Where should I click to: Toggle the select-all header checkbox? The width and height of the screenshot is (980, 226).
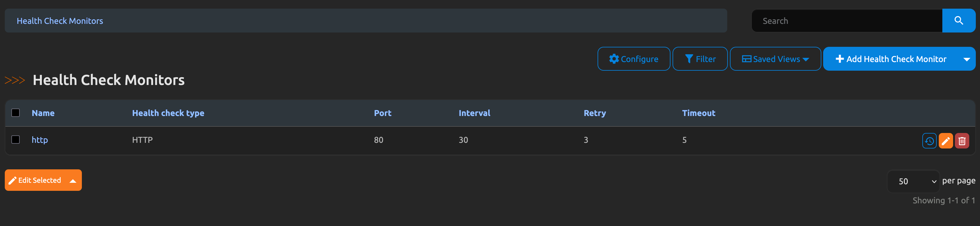(x=16, y=113)
